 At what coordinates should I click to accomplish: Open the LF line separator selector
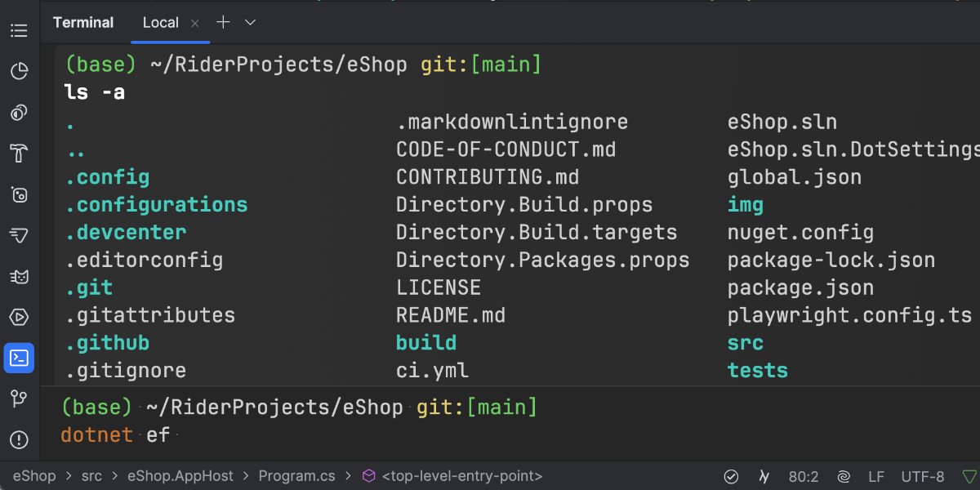coord(875,476)
